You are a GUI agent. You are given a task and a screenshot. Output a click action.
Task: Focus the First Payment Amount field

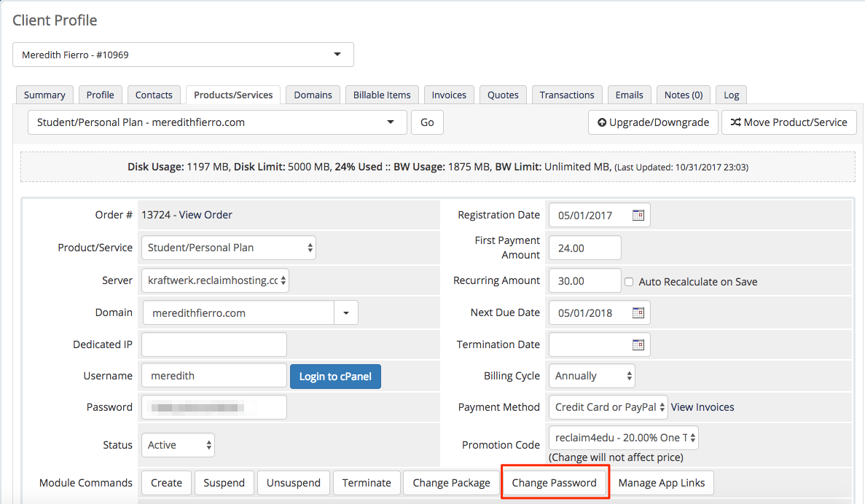pos(584,248)
